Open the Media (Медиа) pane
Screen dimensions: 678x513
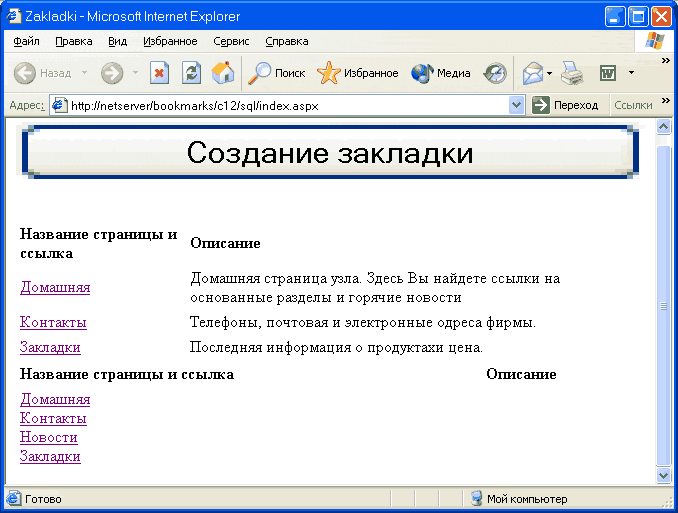click(441, 73)
